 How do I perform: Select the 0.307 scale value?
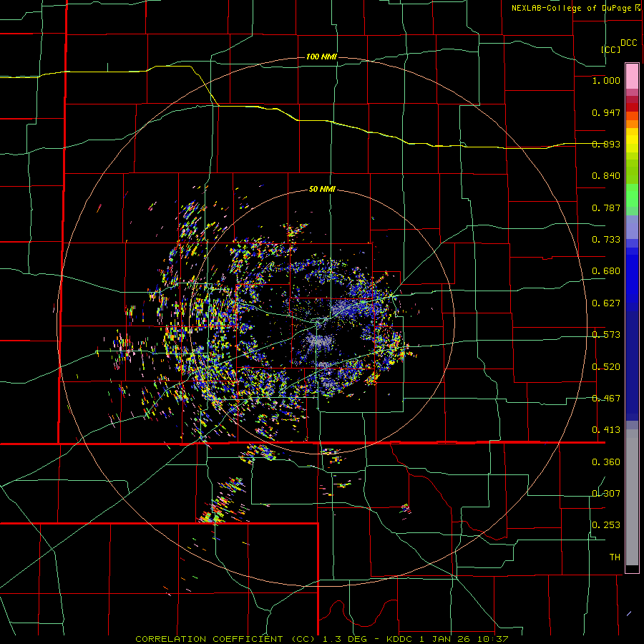tap(606, 493)
